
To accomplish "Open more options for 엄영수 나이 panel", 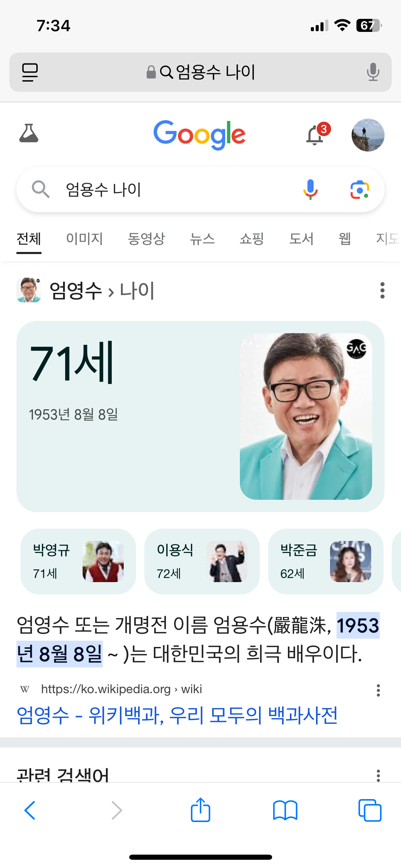I will tap(382, 290).
